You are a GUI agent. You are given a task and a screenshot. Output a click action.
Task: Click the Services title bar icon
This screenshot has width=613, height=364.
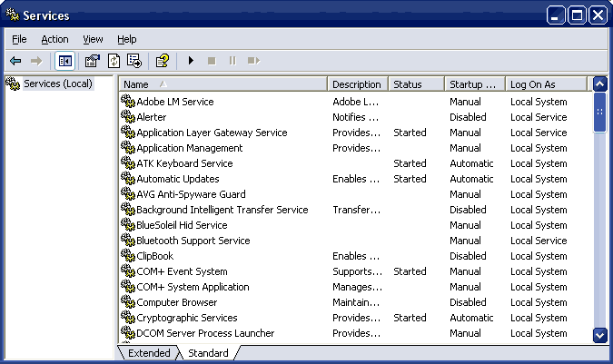(x=13, y=15)
